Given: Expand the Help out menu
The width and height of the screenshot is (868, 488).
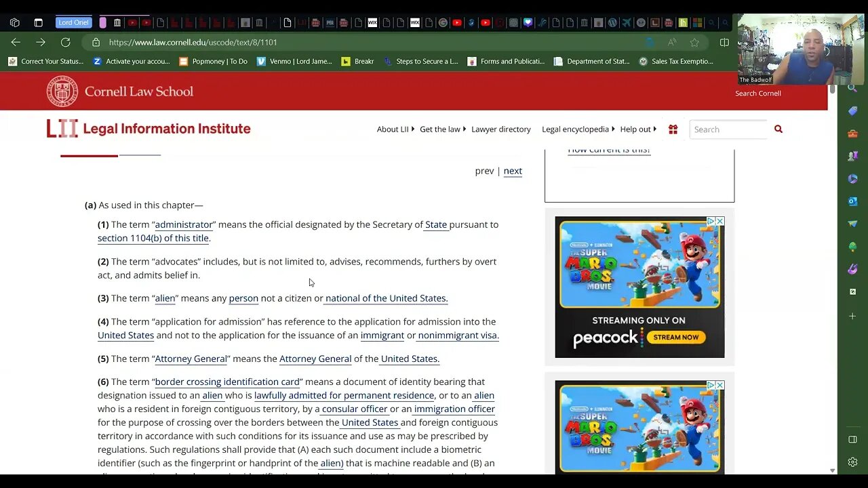Looking at the screenshot, I should [638, 129].
